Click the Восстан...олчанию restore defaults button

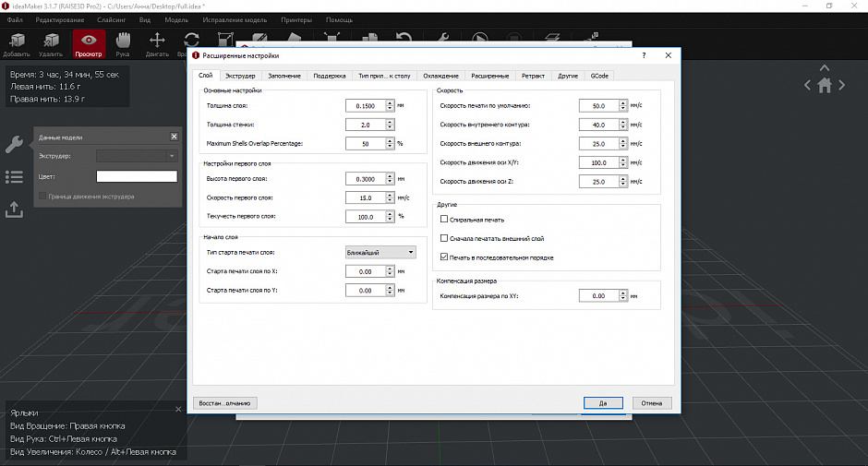(224, 403)
